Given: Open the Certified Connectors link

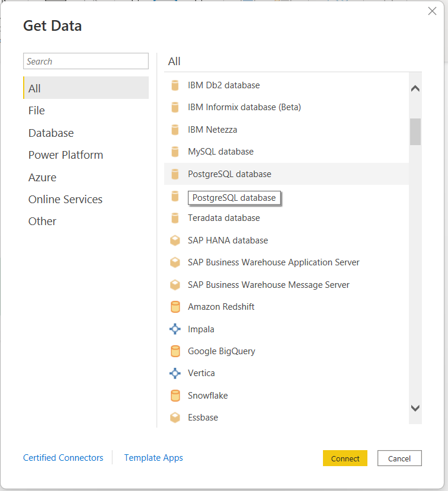Looking at the screenshot, I should point(63,458).
